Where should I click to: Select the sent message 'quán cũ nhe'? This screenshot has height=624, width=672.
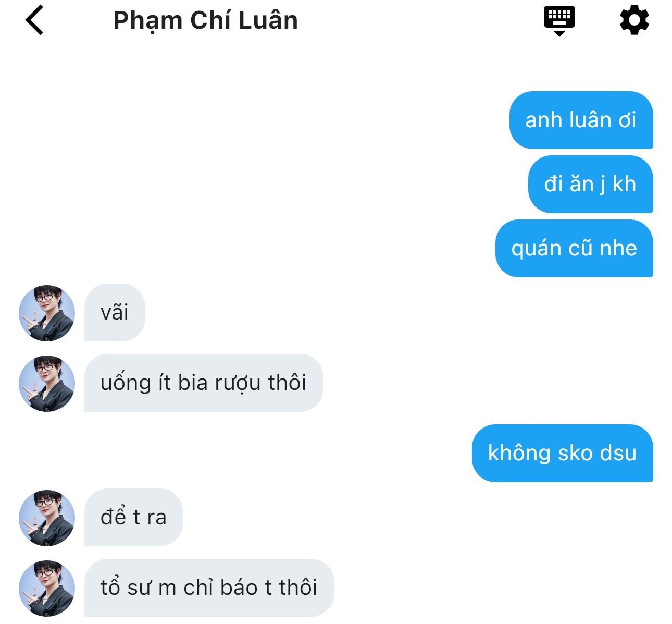(574, 248)
